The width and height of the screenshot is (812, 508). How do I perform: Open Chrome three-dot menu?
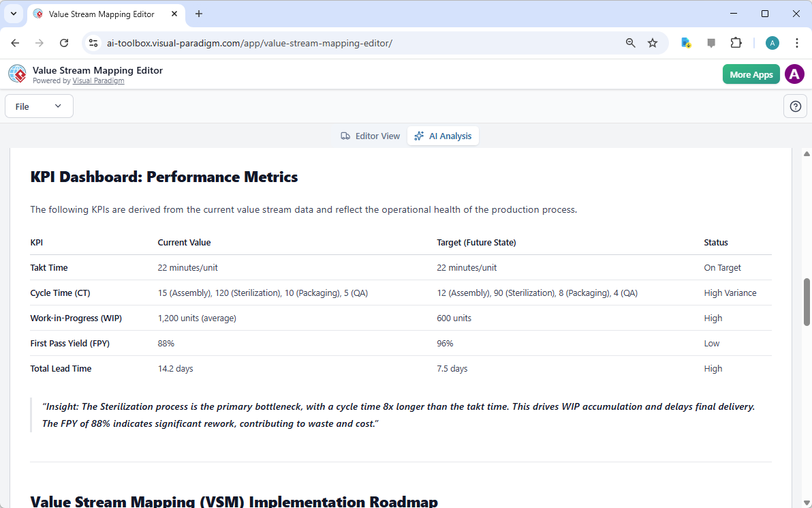(x=796, y=43)
